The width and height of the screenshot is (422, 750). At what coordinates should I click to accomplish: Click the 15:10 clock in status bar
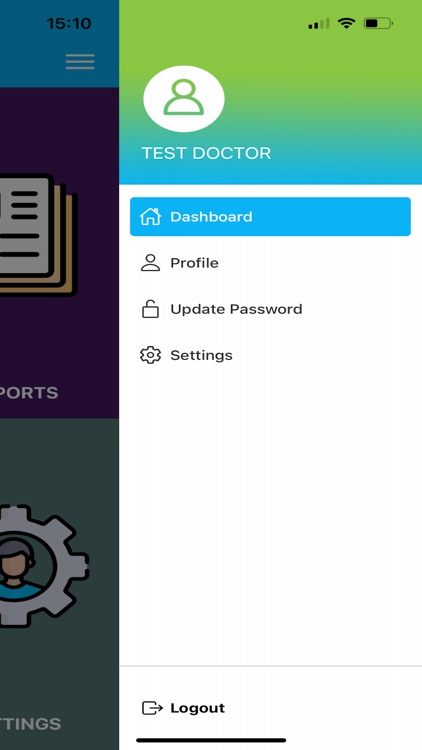coord(69,23)
